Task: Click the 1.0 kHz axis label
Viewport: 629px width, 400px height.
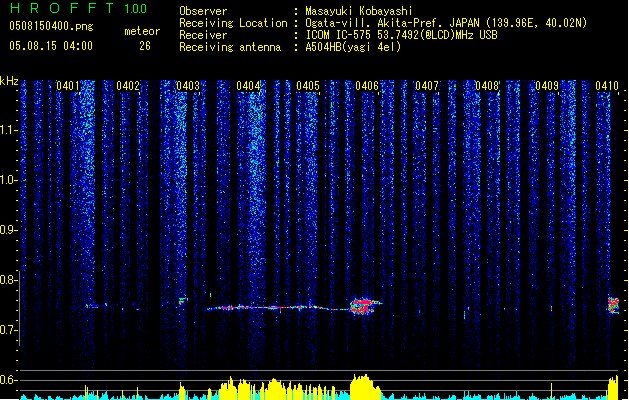Action: (x=9, y=180)
